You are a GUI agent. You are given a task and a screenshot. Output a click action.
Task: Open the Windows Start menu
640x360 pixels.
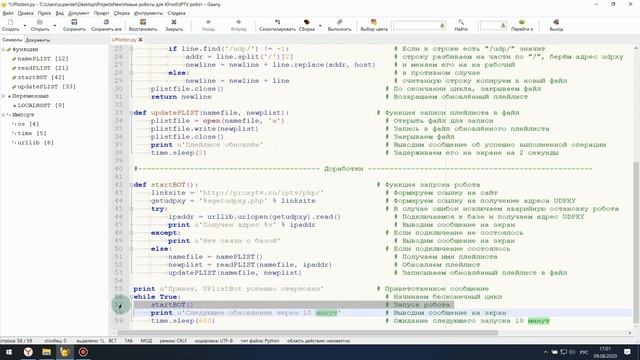coord(9,352)
